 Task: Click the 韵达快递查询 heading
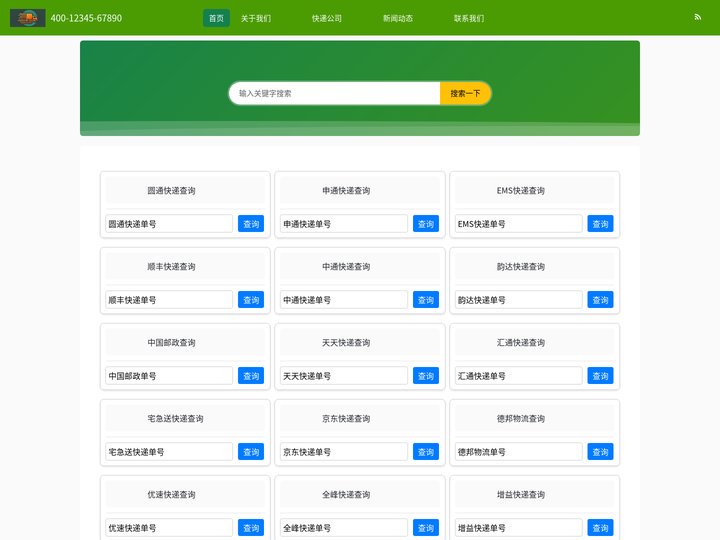(521, 267)
